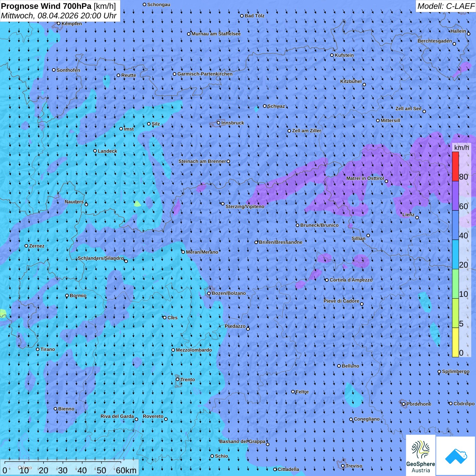Click the 'Prognose Wind 700hPa [km/h]' title
This screenshot has height=476, width=476.
[x=58, y=6]
